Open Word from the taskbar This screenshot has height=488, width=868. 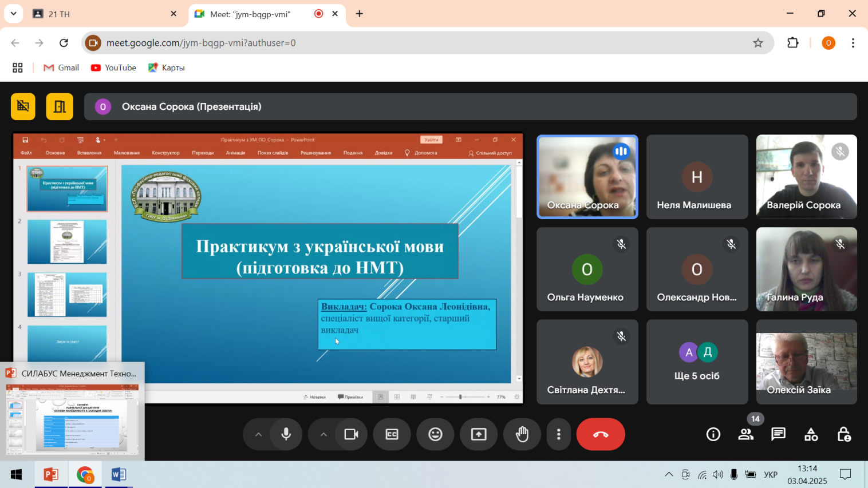[x=119, y=474]
